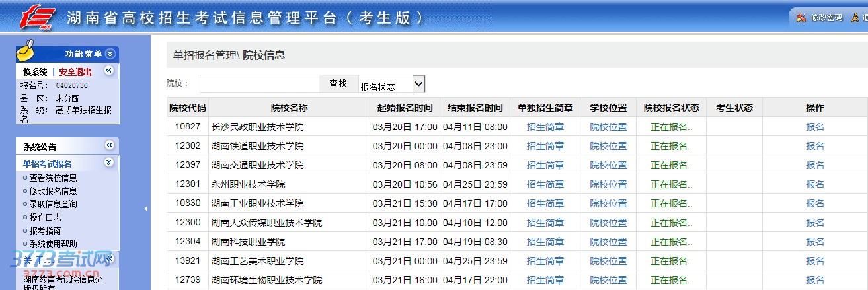Click 报名 for 湖南铁道职业技术学院
This screenshot has height=290, width=868.
814,146
